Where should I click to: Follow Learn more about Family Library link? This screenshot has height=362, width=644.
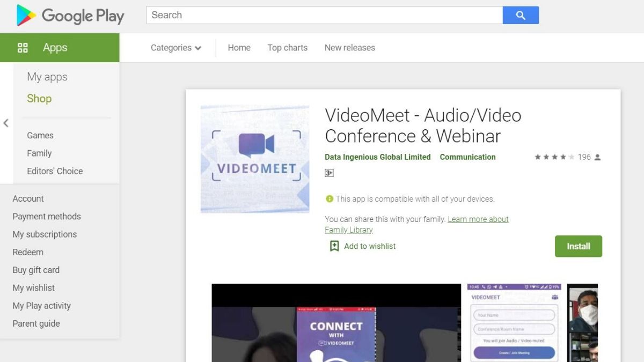[478, 219]
